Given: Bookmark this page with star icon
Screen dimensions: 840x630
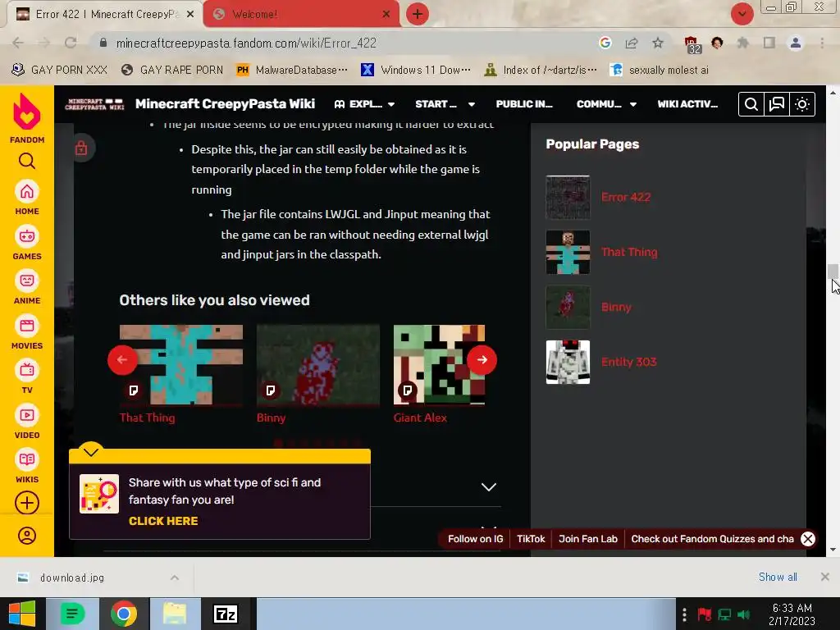Looking at the screenshot, I should (x=658, y=43).
